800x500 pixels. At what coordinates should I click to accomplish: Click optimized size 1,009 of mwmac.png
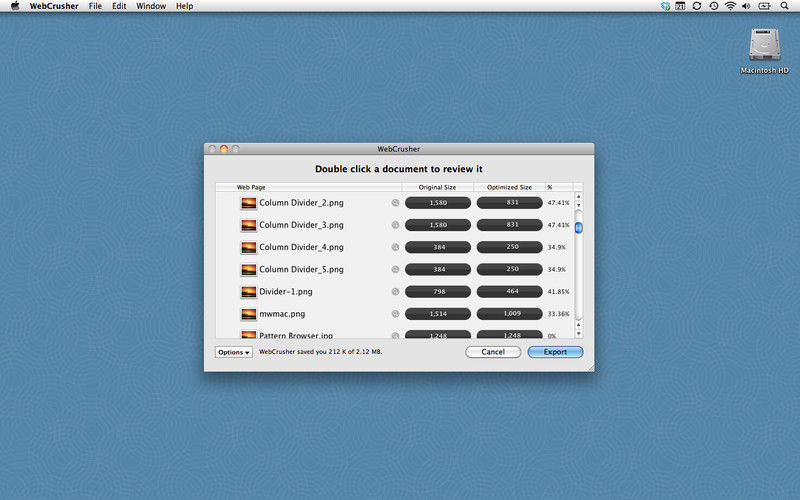tap(510, 314)
